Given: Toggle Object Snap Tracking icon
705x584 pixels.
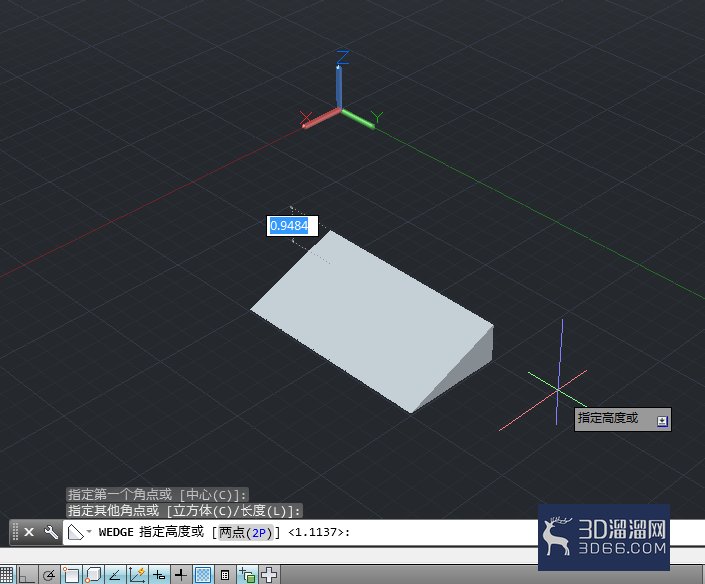Looking at the screenshot, I should click(x=115, y=575).
